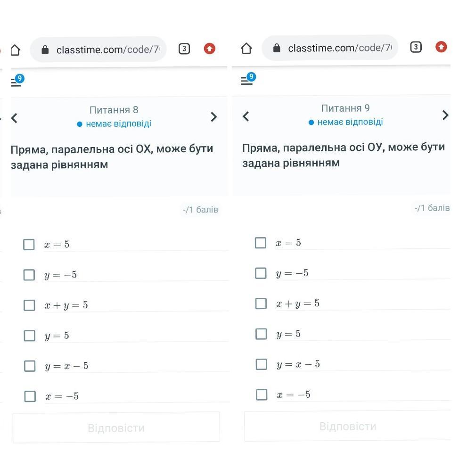The image size is (459, 476).
Task: Open question list menu above Питання 8
Action: (17, 81)
